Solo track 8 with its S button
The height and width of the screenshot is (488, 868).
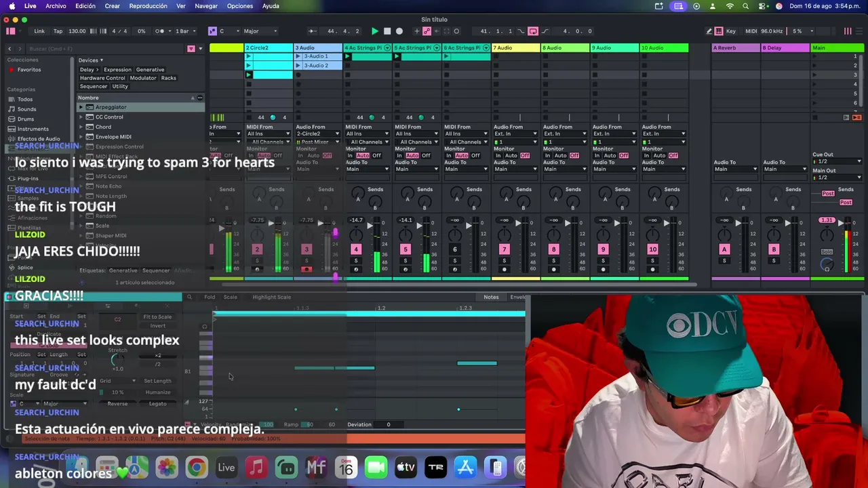[x=553, y=261]
